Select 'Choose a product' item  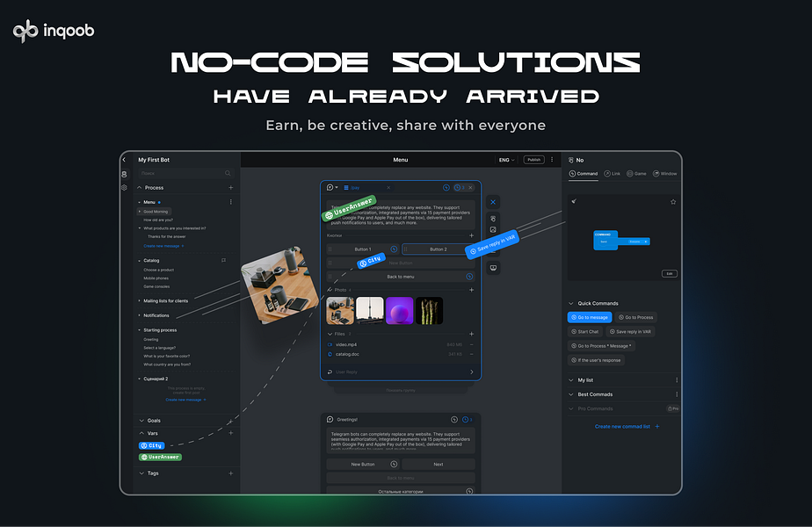pos(158,270)
